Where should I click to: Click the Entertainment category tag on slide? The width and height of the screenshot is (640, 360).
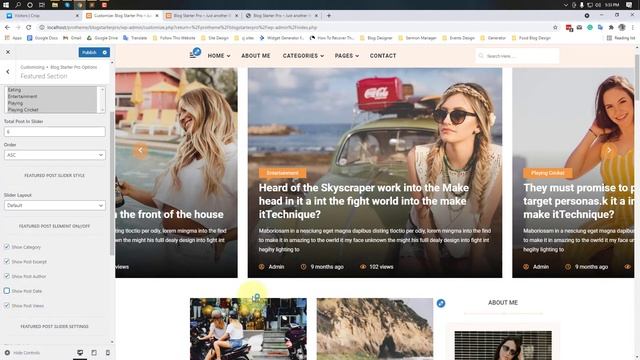click(x=282, y=173)
